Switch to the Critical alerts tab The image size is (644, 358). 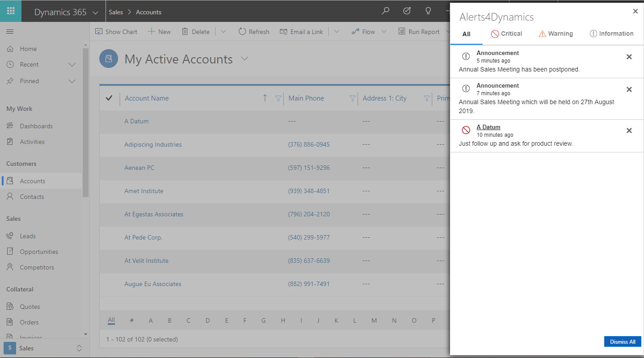pyautogui.click(x=506, y=34)
